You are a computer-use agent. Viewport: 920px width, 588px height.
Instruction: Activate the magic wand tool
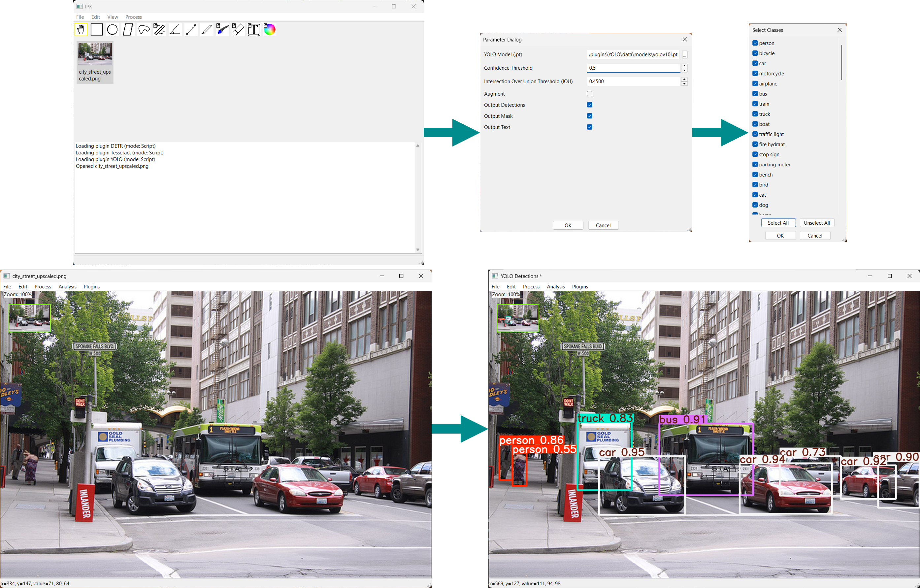click(159, 29)
